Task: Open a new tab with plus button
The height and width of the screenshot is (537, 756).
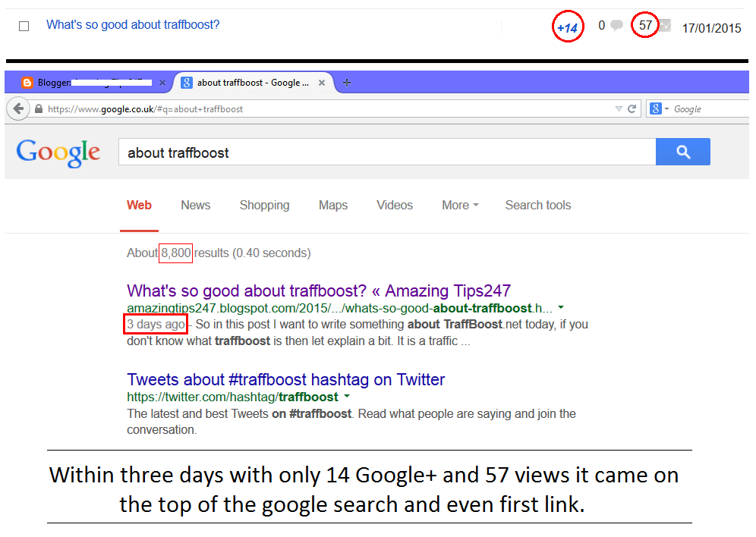Action: 346,83
